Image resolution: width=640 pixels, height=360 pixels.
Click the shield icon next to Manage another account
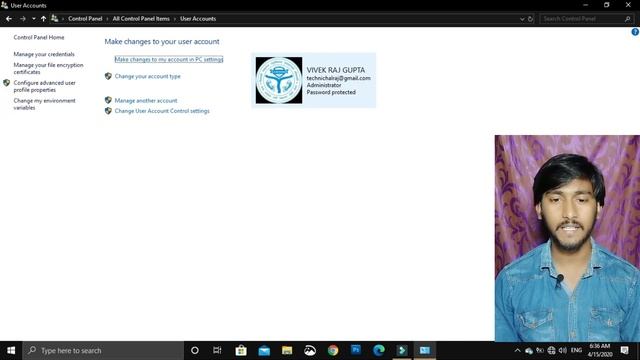108,100
